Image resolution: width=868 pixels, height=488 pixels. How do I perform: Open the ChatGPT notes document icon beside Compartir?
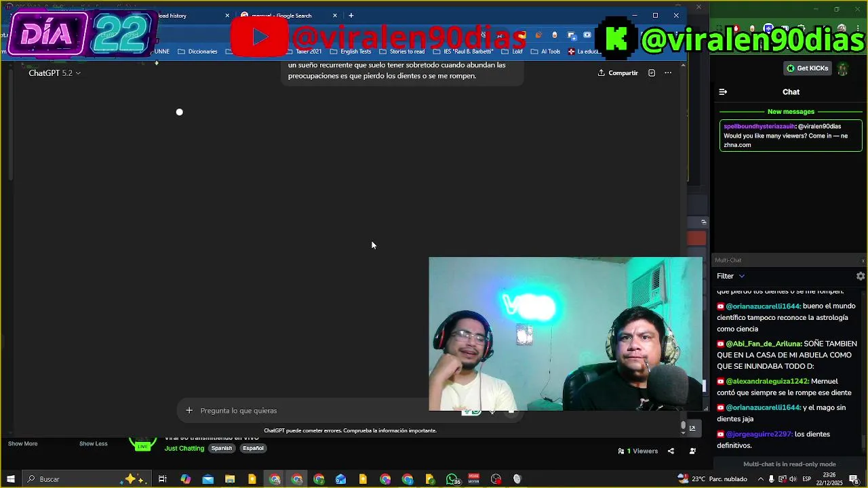tap(652, 73)
